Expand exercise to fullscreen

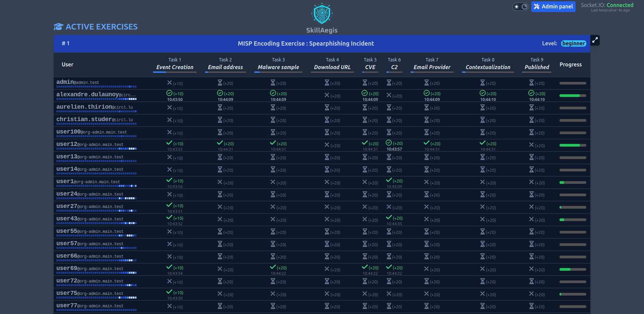595,40
